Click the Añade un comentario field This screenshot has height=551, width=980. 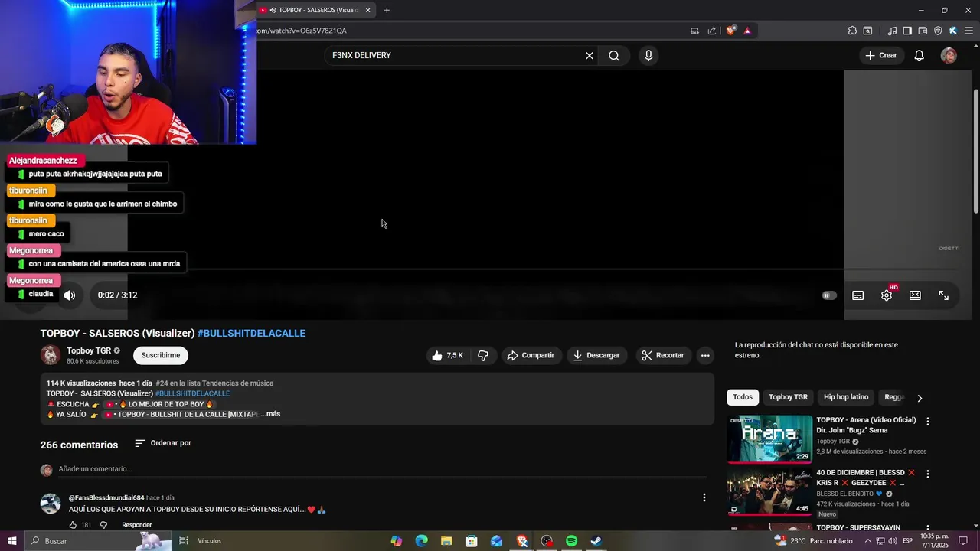coord(381,469)
